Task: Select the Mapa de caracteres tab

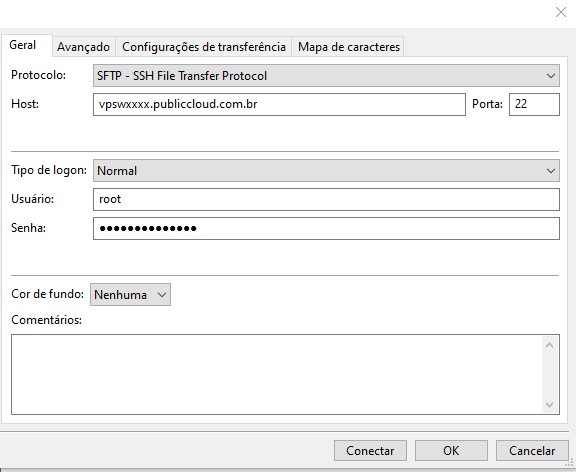Action: [x=349, y=47]
